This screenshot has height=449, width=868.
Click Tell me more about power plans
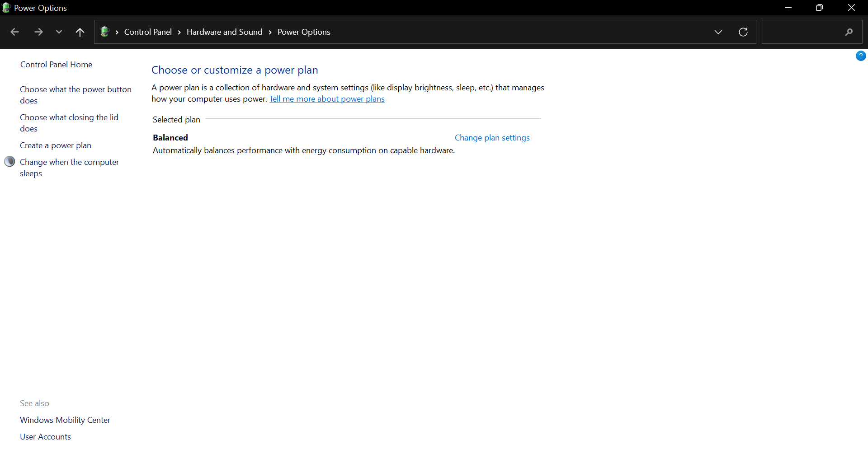click(x=327, y=99)
